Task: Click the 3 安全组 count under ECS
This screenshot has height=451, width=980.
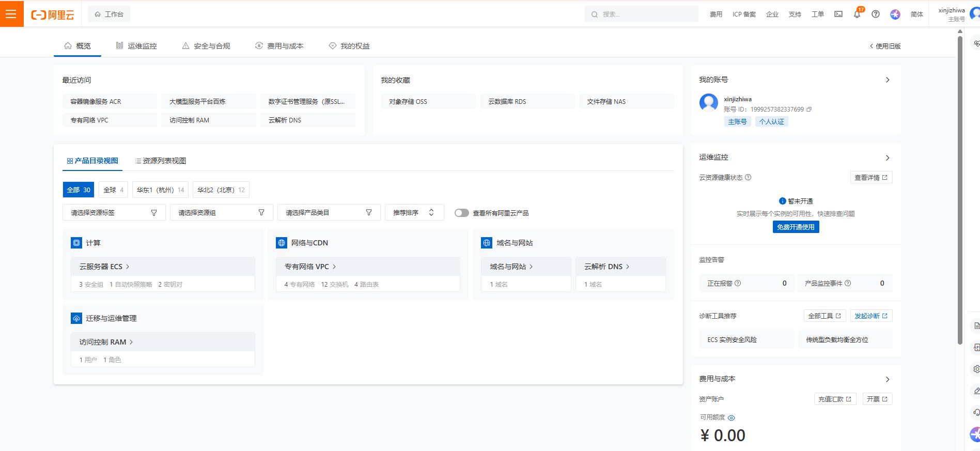Action: 91,284
